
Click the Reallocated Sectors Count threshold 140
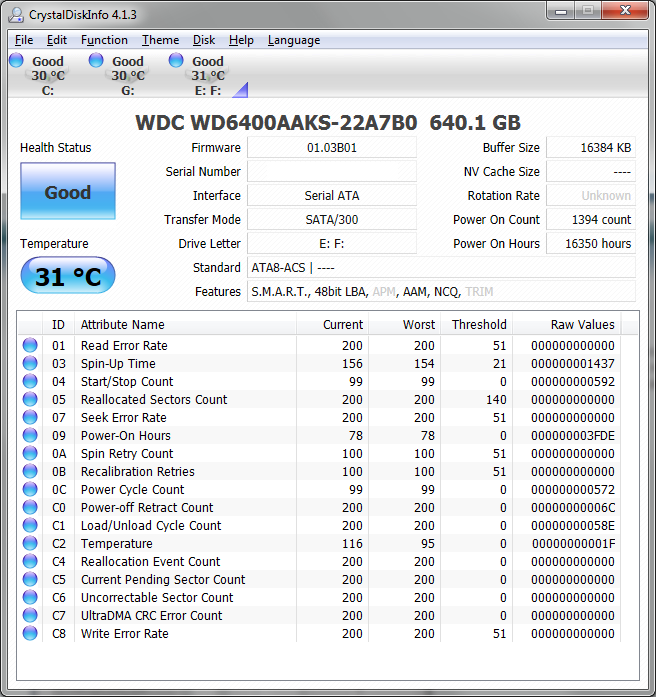click(496, 400)
